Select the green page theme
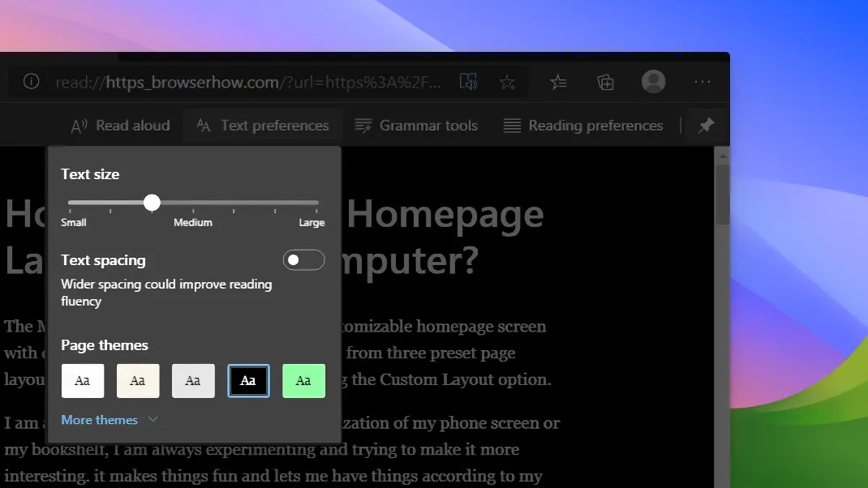The height and width of the screenshot is (488, 868). pos(303,380)
